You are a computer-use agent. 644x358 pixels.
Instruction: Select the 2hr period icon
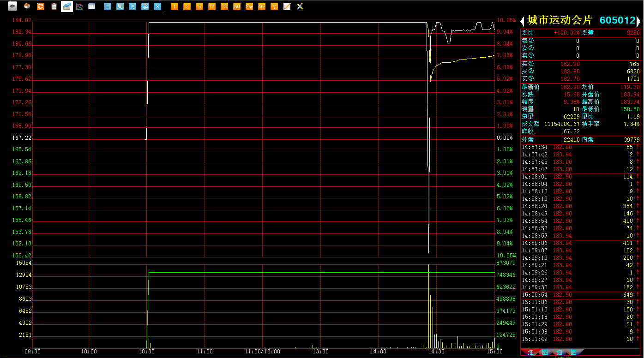coord(249,6)
